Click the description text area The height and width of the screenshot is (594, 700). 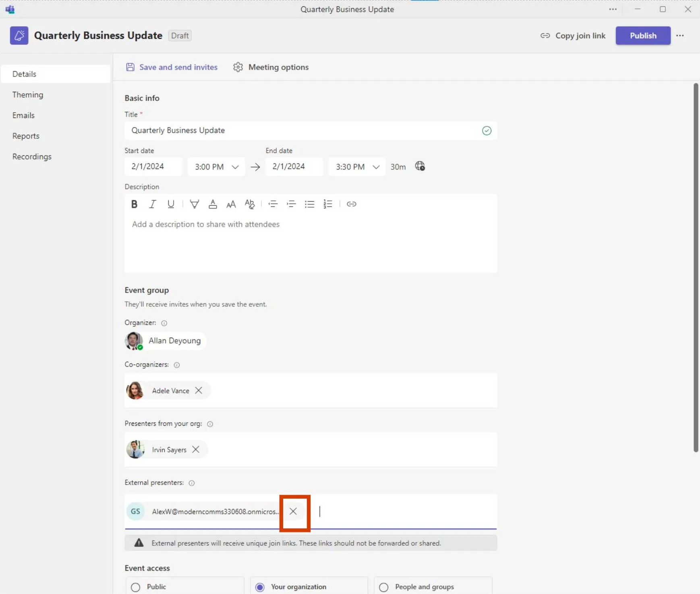click(311, 242)
